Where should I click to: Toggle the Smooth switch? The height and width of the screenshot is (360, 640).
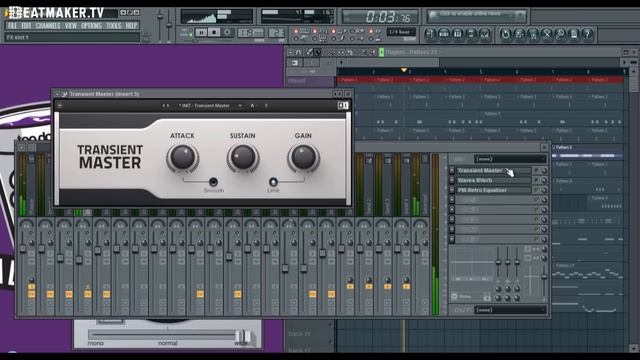[213, 182]
